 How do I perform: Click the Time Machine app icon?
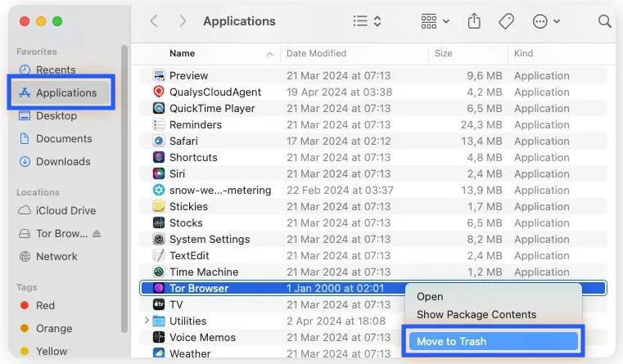coord(159,272)
